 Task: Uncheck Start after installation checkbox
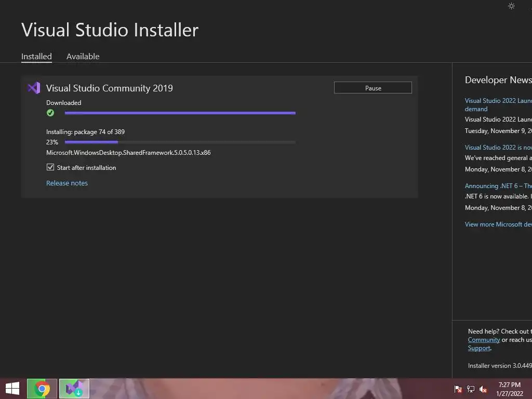50,167
